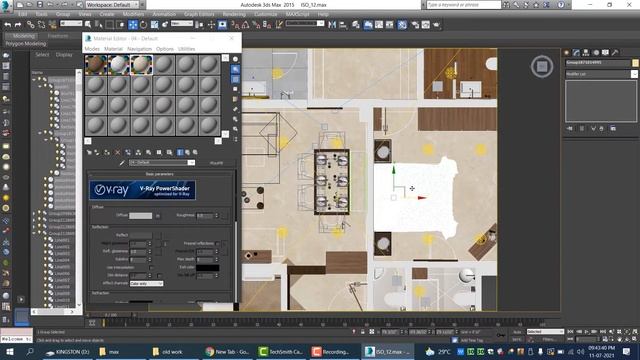
Task: Open the Hierarchy panel tab icon
Action: pos(586,53)
